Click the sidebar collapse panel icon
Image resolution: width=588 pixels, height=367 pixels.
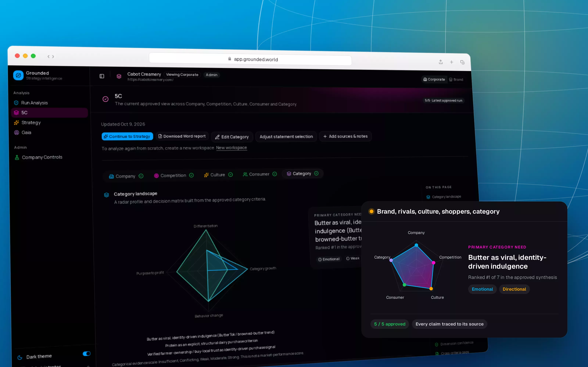(102, 76)
